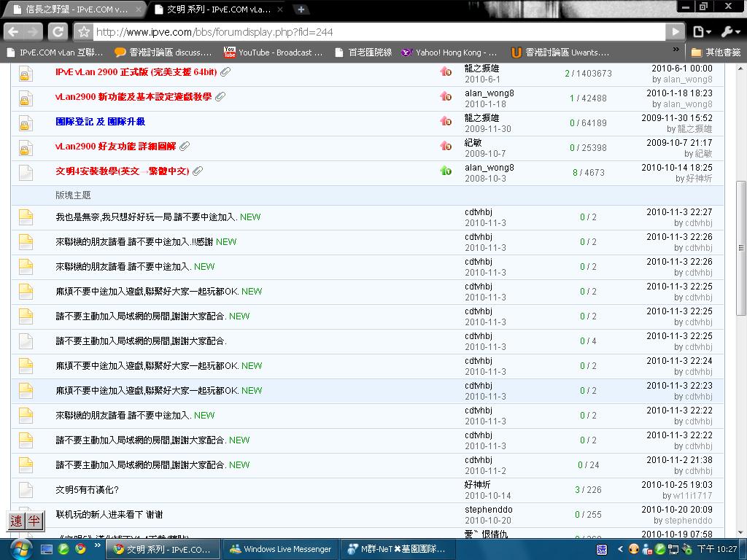Open the 其他書籤 bookmarks folder
The image size is (747, 560).
point(716,52)
